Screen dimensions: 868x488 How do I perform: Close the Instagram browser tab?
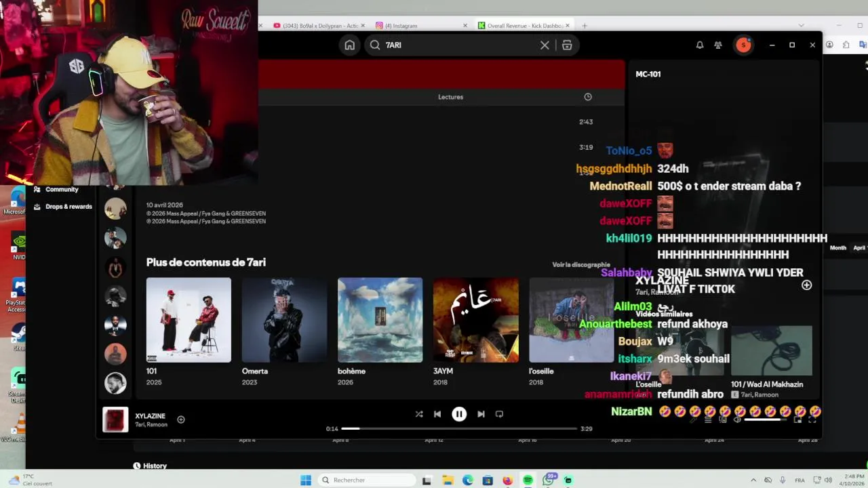tap(465, 26)
